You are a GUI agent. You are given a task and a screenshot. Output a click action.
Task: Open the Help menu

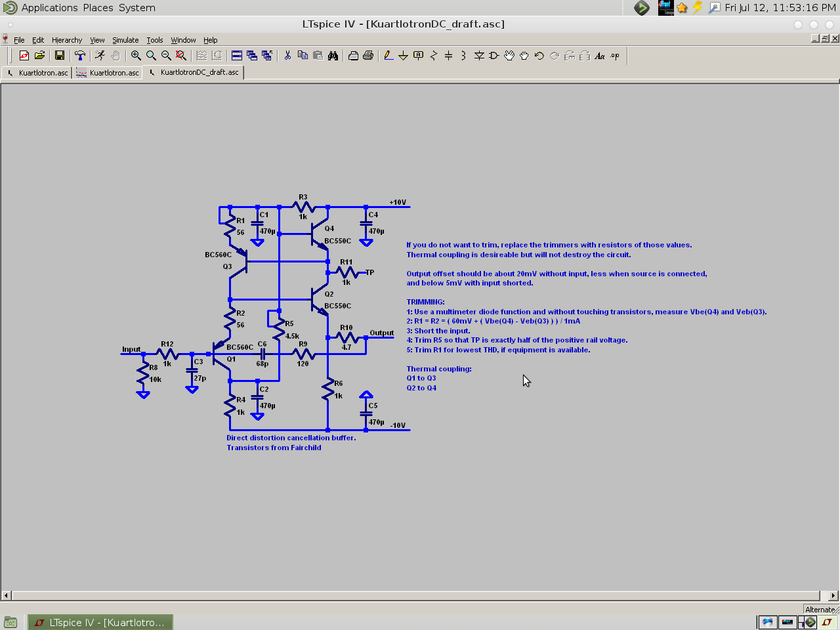point(210,40)
